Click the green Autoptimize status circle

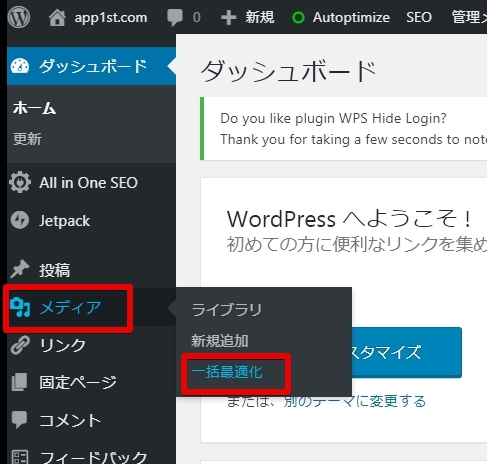click(x=298, y=17)
